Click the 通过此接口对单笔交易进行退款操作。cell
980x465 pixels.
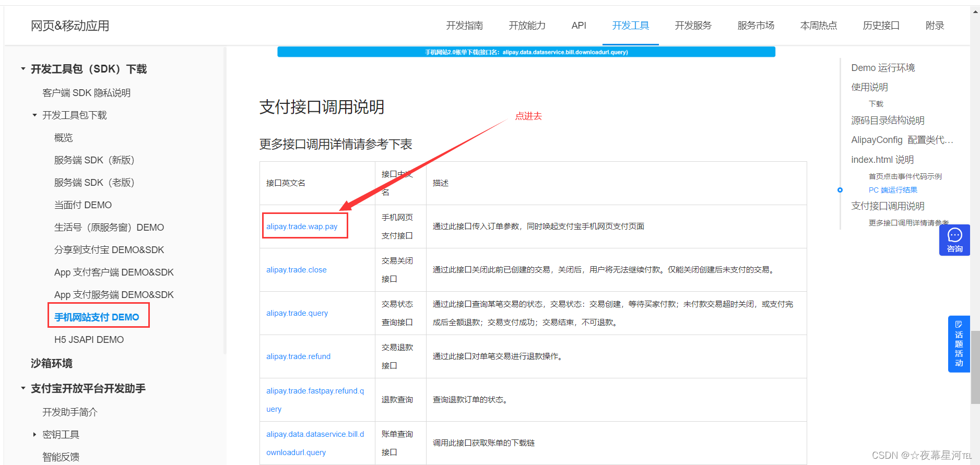[617, 356]
